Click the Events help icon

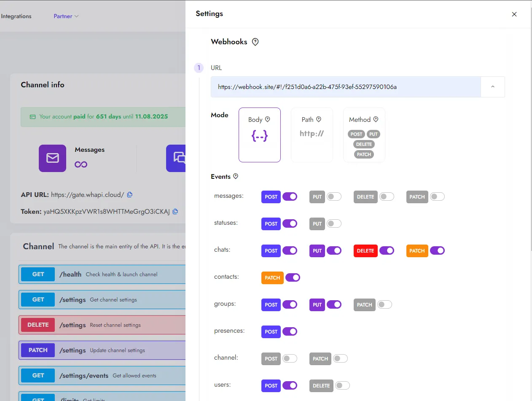point(235,176)
